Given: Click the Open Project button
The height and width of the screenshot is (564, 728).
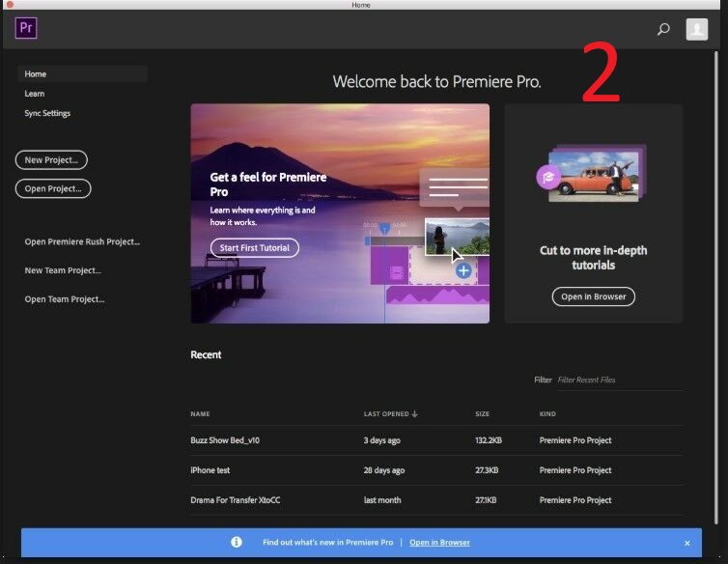Looking at the screenshot, I should click(x=53, y=188).
